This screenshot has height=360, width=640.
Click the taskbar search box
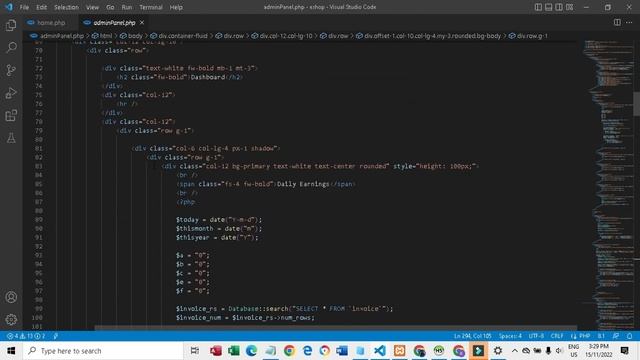(x=103, y=351)
